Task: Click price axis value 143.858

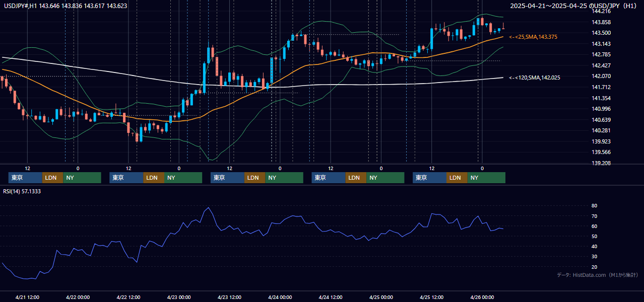Action: 602,22
